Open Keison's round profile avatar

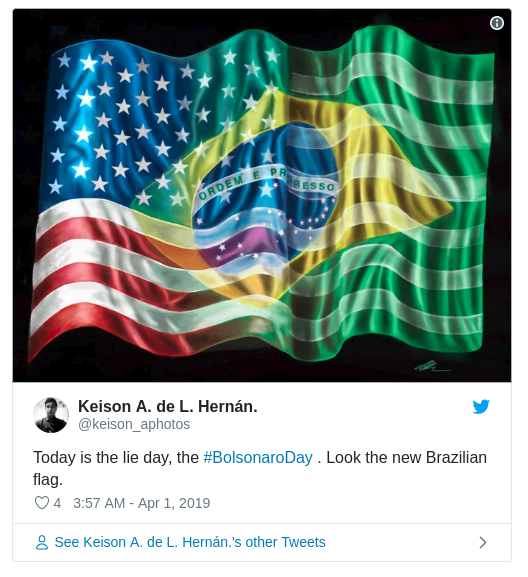coord(51,415)
